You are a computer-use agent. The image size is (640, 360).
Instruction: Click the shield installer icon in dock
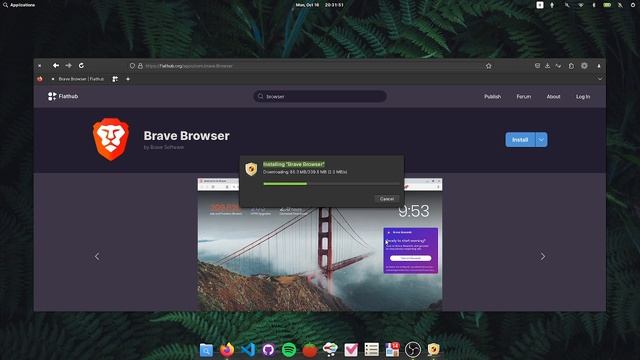(433, 349)
